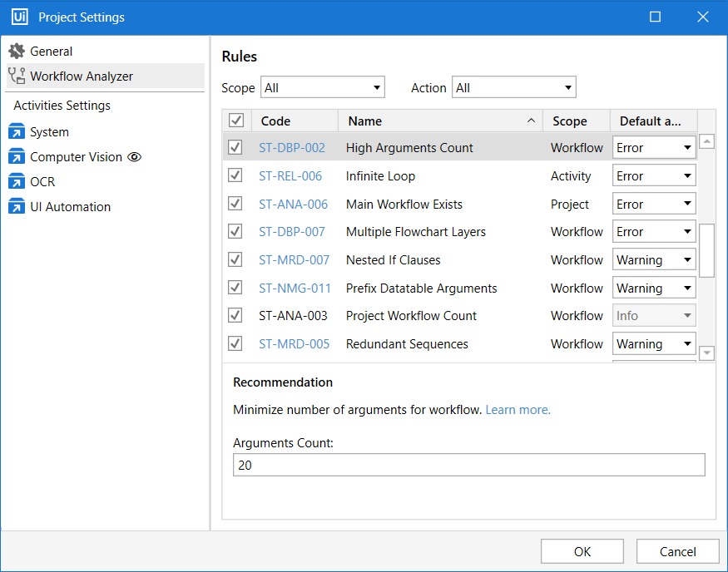Click the UiPath logo in title bar
This screenshot has width=728, height=572.
[x=19, y=17]
